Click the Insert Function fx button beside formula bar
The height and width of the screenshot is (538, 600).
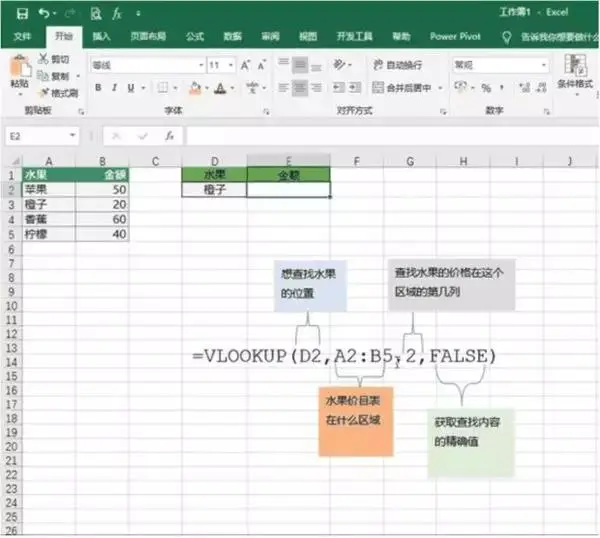pos(170,136)
